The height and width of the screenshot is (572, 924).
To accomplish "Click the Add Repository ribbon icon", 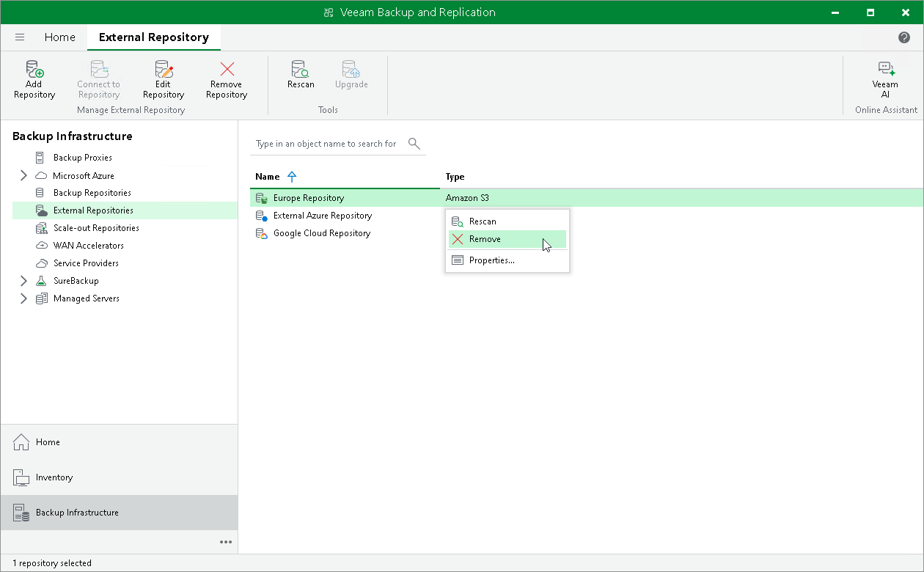I will click(34, 69).
